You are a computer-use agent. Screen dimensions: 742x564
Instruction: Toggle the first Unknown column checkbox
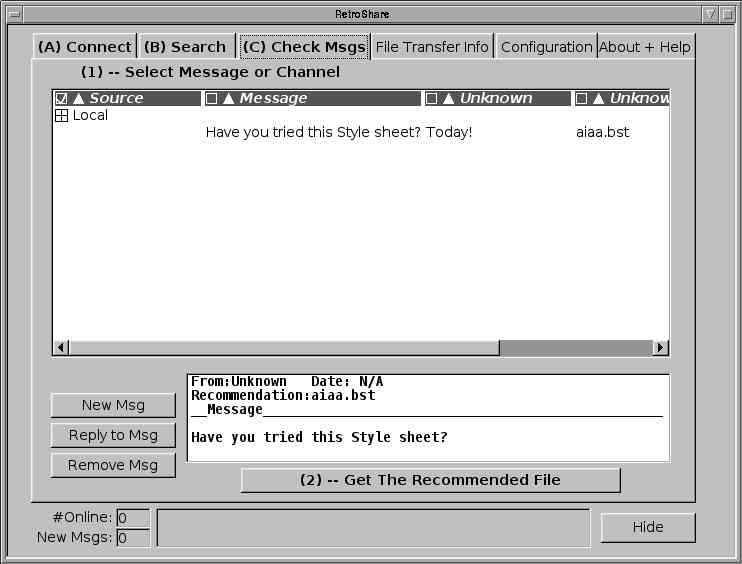click(431, 98)
